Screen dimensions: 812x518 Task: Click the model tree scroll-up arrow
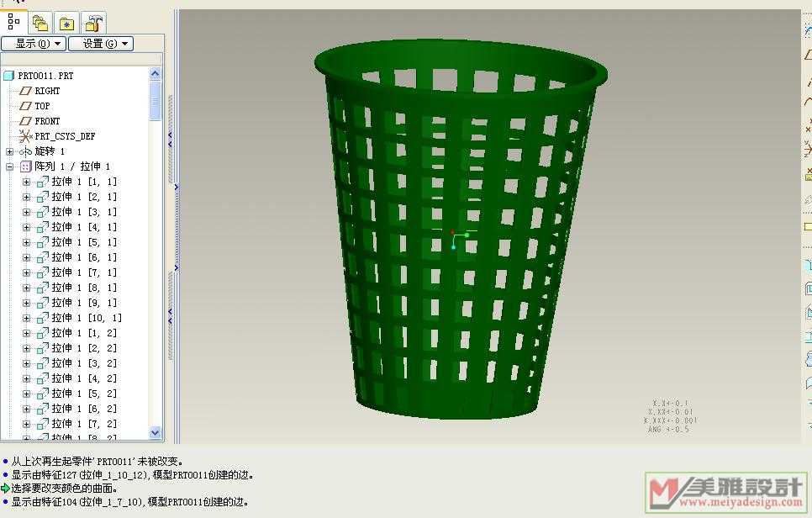click(x=155, y=73)
